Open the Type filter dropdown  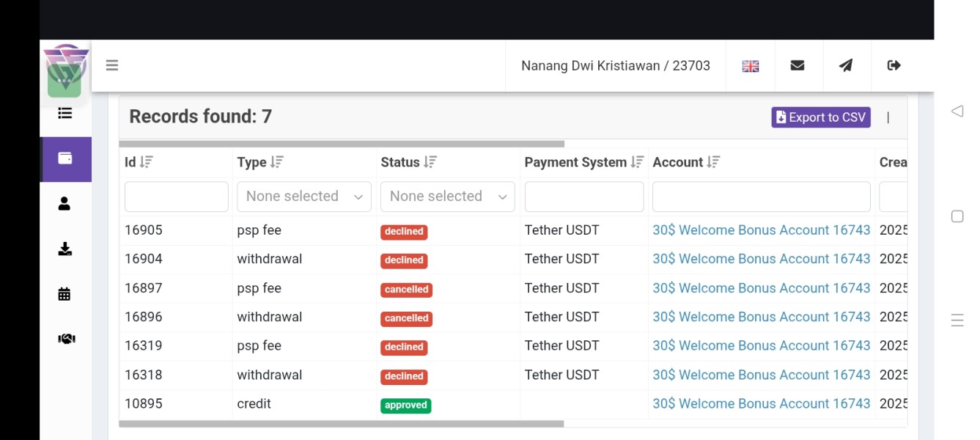pyautogui.click(x=304, y=197)
